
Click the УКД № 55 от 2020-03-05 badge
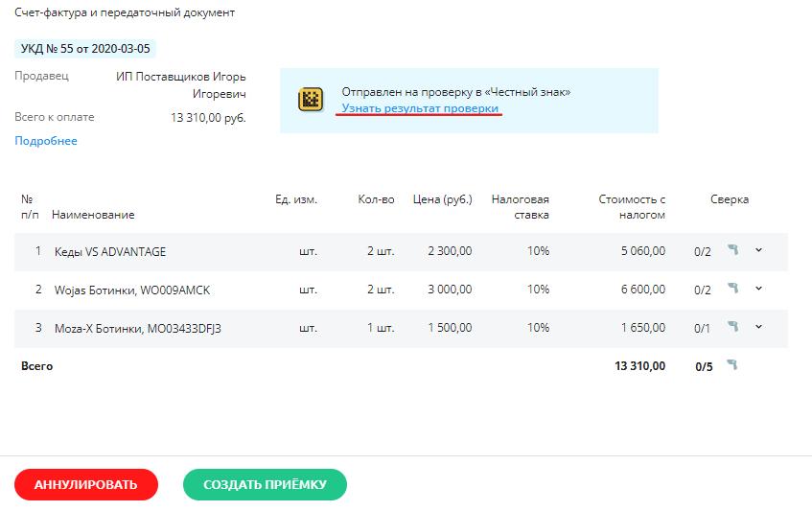point(85,49)
